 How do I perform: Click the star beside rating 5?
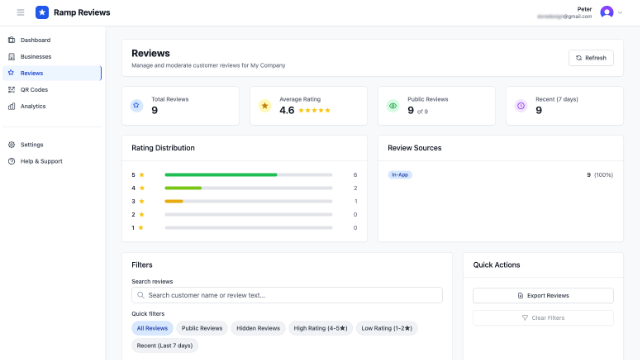142,175
